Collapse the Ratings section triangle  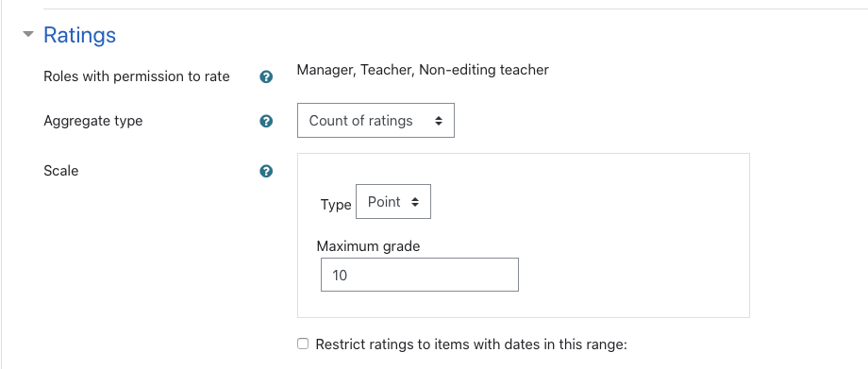[28, 34]
